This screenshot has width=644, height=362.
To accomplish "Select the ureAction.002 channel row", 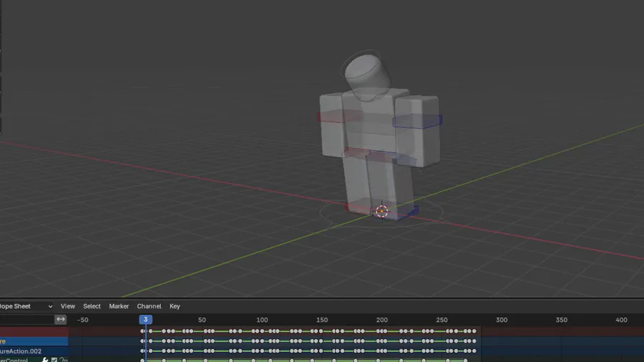I will (34, 351).
